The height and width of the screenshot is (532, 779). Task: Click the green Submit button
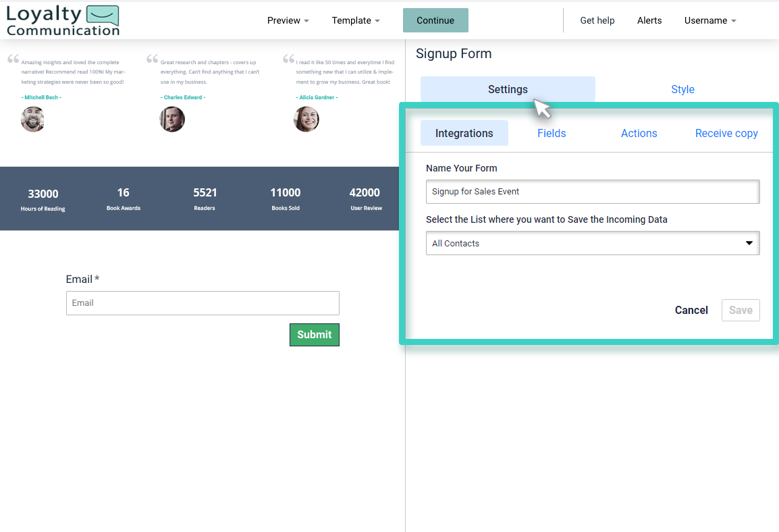coord(314,334)
